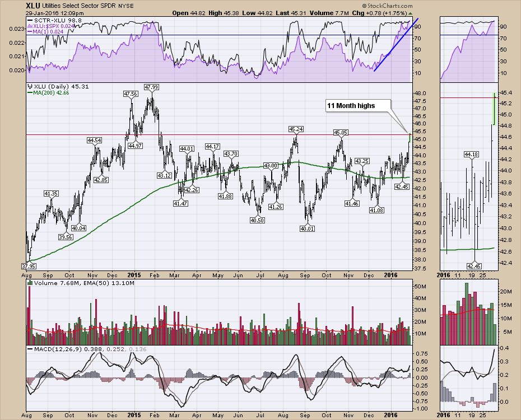
Task: Click the 41.26 price label
Action: point(276,207)
